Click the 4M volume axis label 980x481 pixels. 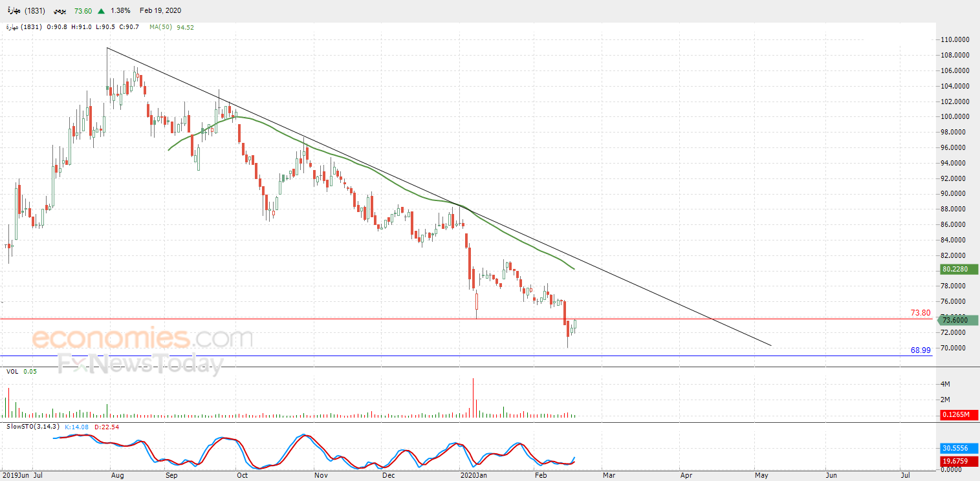[945, 384]
